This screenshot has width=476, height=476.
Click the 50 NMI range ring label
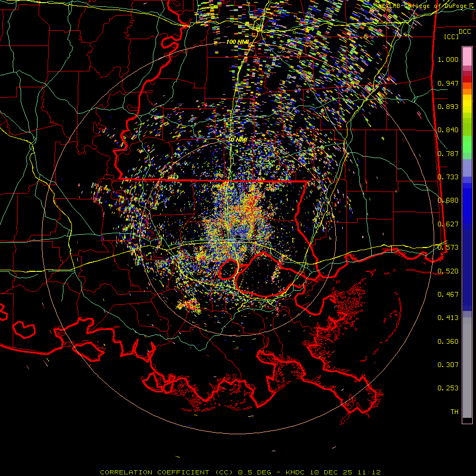pos(237,140)
